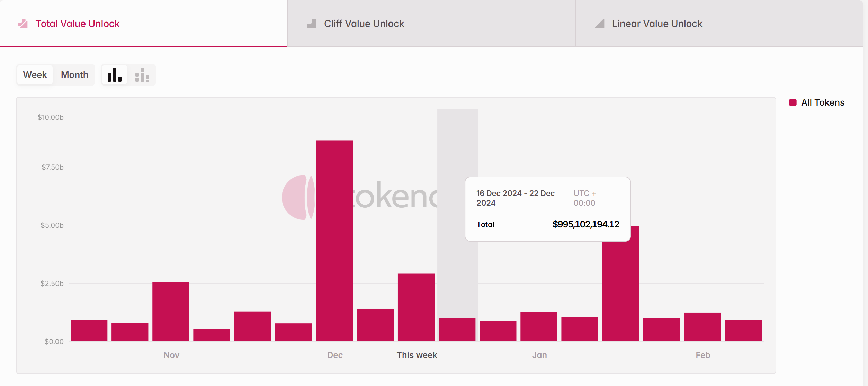The width and height of the screenshot is (868, 386).
Task: Click the Dec axis label
Action: [335, 355]
